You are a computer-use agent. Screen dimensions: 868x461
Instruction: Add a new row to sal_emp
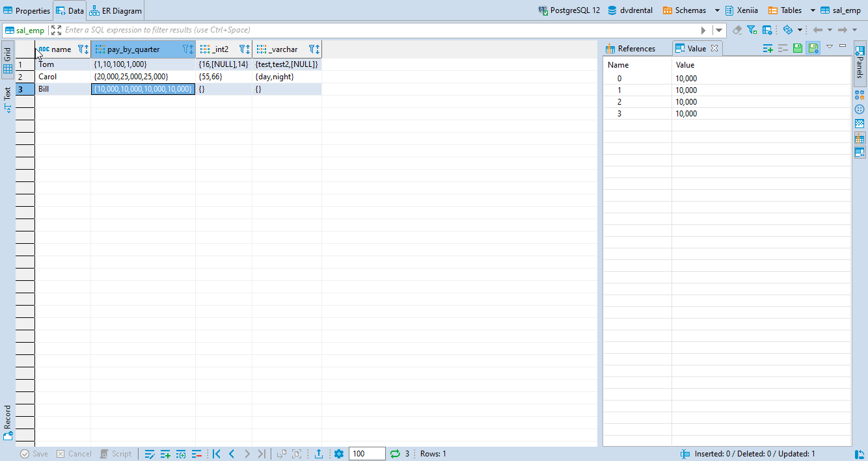(x=165, y=453)
